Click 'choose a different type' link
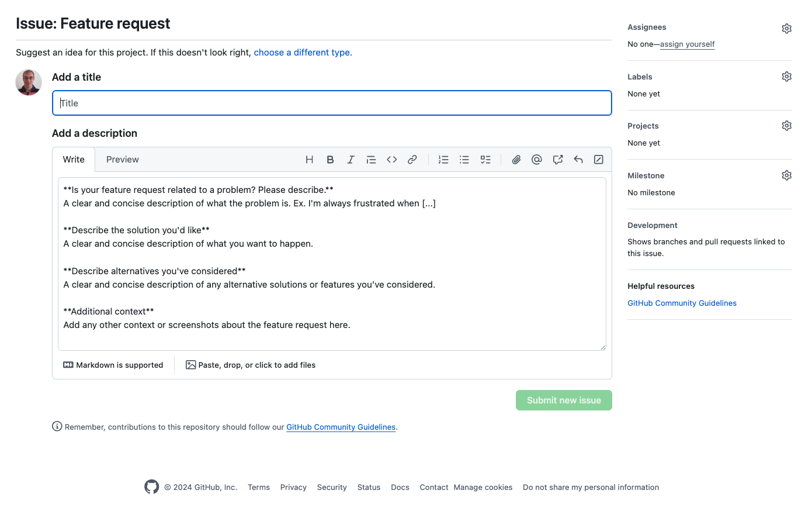 coord(303,53)
